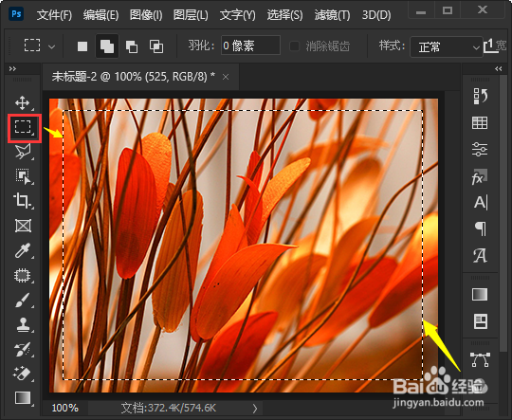
Task: Open the History panel icon
Action: tap(480, 96)
